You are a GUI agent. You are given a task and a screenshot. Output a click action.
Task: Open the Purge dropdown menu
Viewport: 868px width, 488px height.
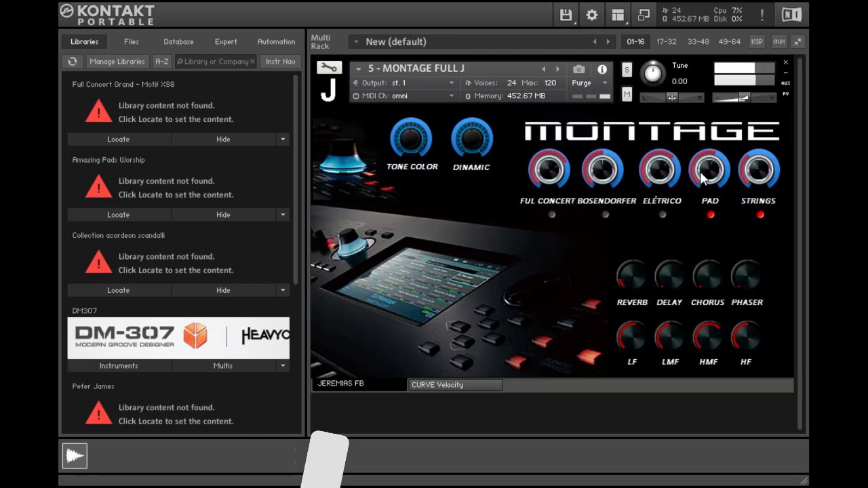pos(590,83)
